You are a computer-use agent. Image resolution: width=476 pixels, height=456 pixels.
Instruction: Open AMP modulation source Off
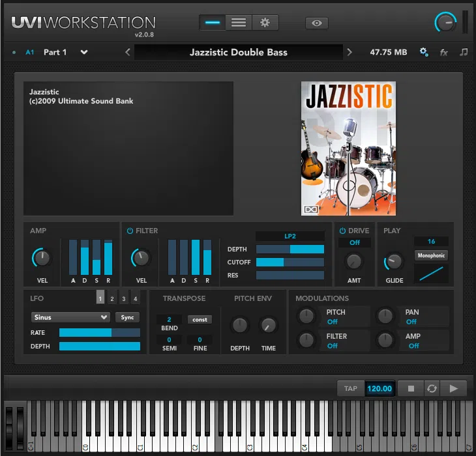pyautogui.click(x=413, y=346)
